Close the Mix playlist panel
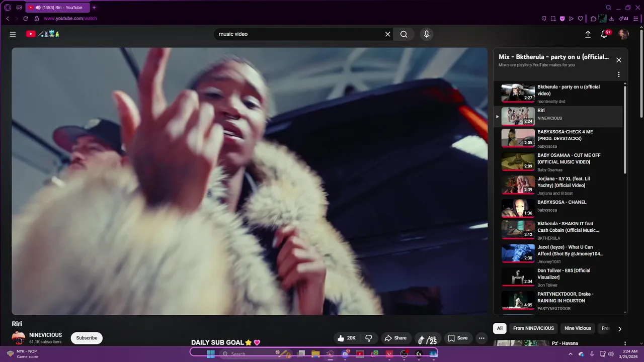 619,60
